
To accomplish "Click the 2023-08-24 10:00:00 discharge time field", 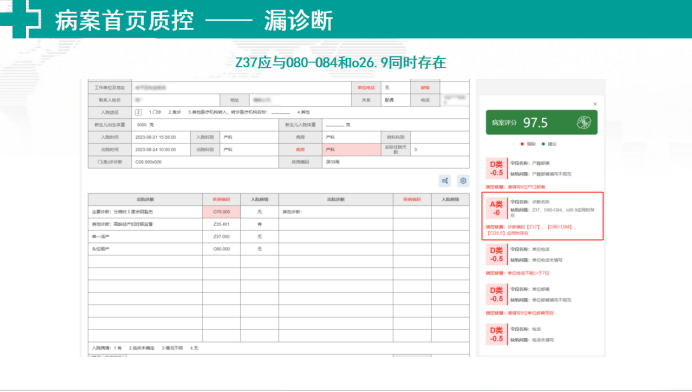I will coord(161,150).
